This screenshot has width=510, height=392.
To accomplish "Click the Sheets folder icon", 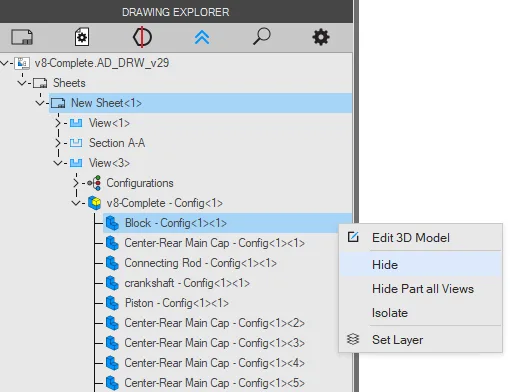I will 40,83.
